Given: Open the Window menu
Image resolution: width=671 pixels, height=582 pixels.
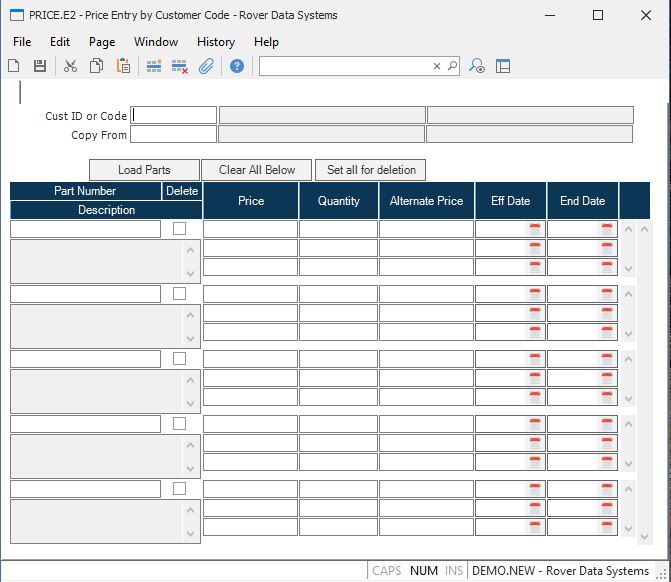Looking at the screenshot, I should [156, 42].
